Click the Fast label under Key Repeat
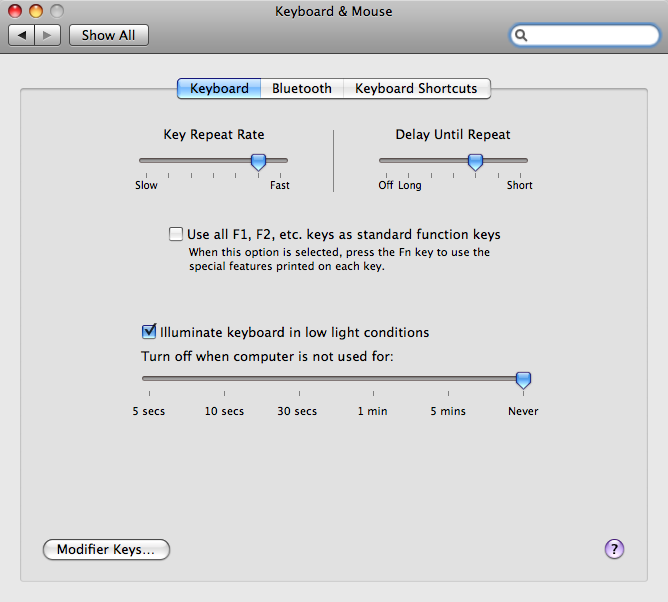The width and height of the screenshot is (668, 602). [x=279, y=185]
